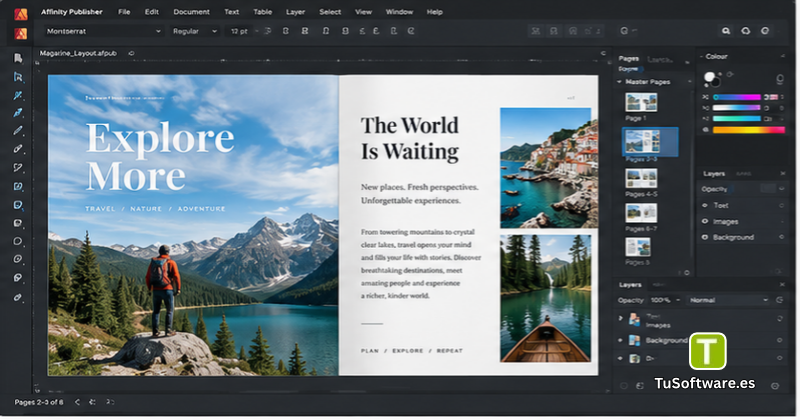Collapse the Master Pages section

pos(619,82)
